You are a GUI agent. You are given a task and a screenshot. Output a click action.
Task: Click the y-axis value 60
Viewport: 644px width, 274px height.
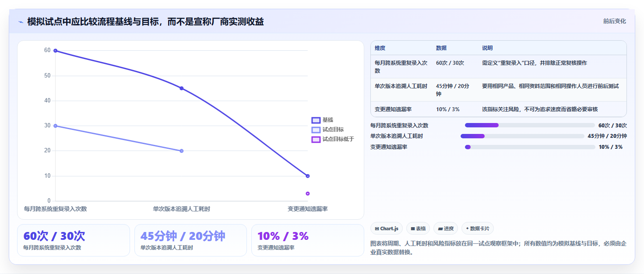click(47, 50)
